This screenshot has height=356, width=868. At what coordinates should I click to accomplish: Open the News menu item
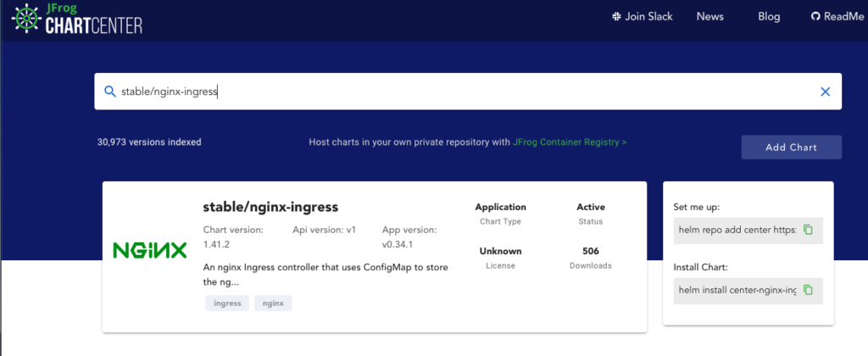pos(709,17)
